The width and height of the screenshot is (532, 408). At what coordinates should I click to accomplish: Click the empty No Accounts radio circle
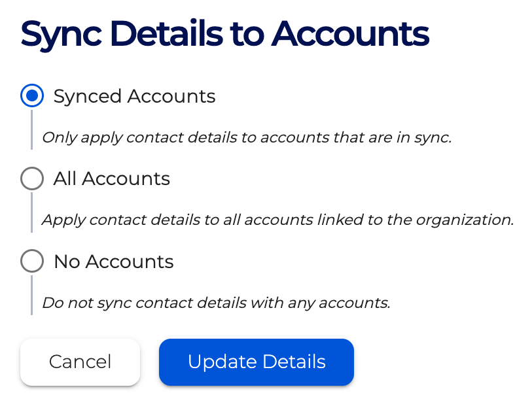click(x=31, y=261)
